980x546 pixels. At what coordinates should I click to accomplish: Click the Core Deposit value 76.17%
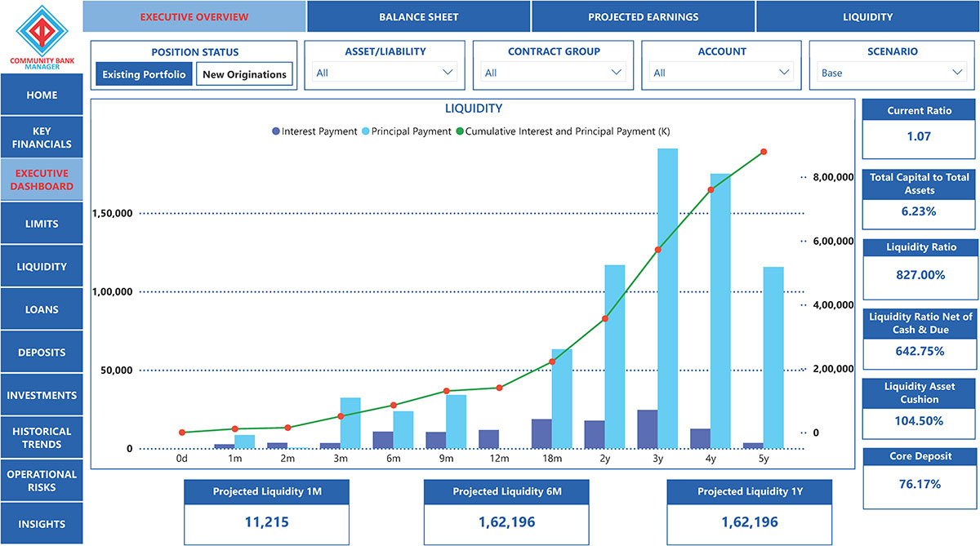[919, 484]
